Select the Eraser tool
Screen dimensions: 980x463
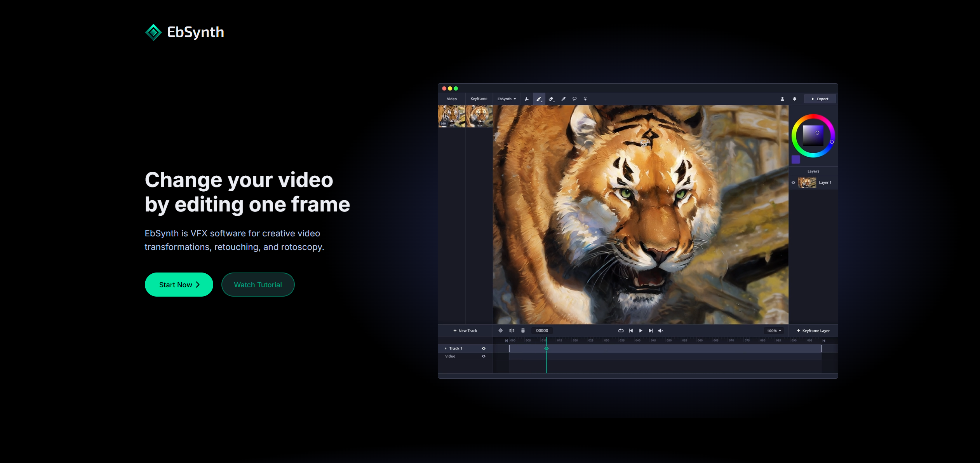[551, 99]
